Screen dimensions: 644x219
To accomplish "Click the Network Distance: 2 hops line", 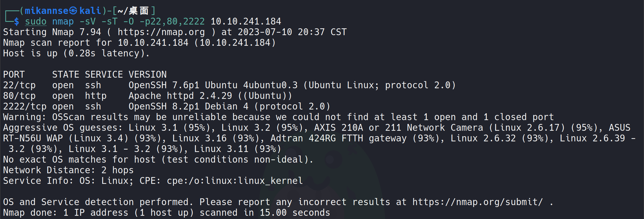I will 68,170.
